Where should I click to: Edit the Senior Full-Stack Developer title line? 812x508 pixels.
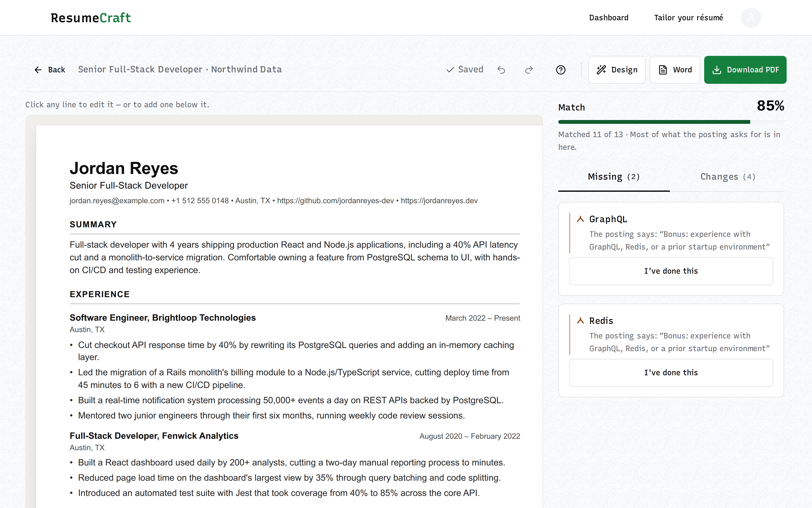click(129, 185)
